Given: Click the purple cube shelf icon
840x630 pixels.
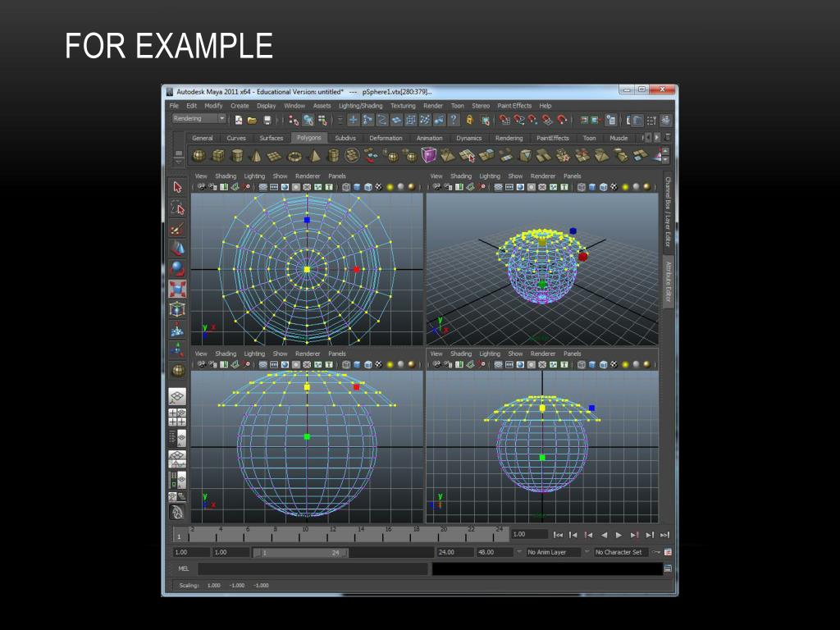Looking at the screenshot, I should coord(428,156).
